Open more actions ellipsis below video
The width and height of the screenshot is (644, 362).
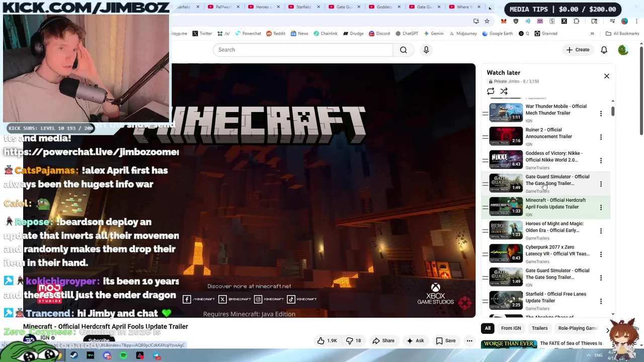click(x=469, y=340)
